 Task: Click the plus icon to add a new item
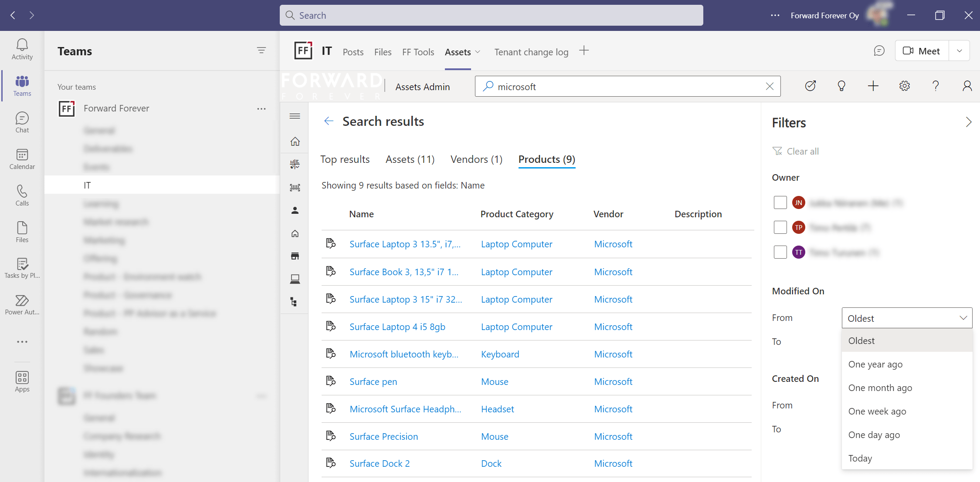point(873,86)
